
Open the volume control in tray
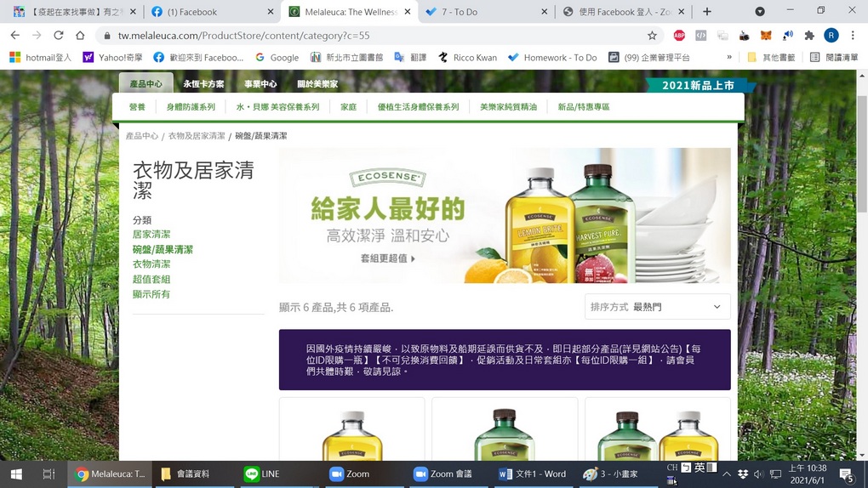[x=758, y=474]
